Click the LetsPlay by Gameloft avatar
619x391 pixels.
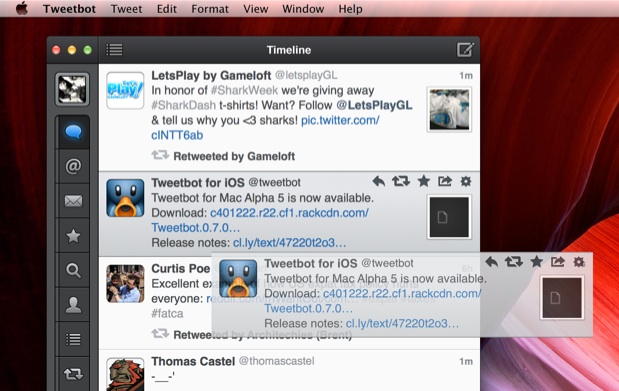point(125,90)
